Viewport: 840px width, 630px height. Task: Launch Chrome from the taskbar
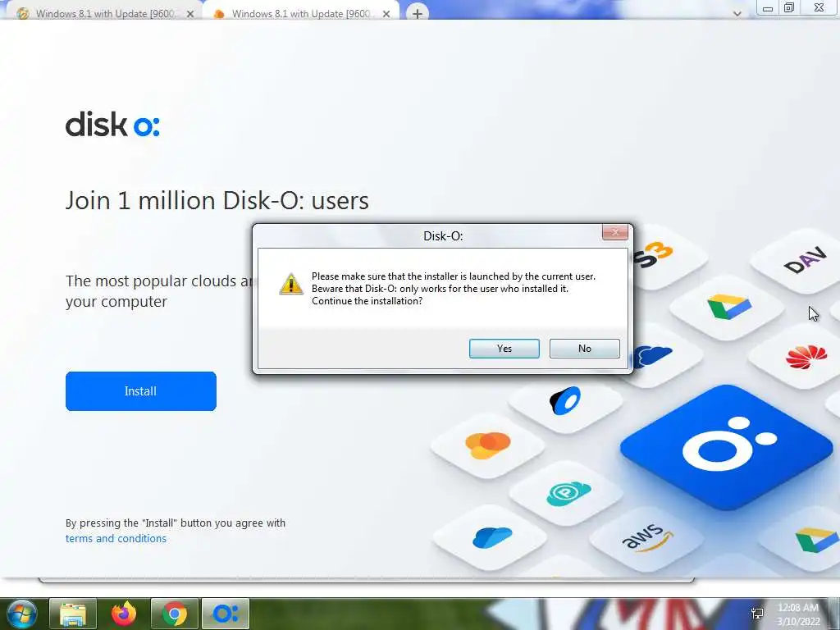175,614
